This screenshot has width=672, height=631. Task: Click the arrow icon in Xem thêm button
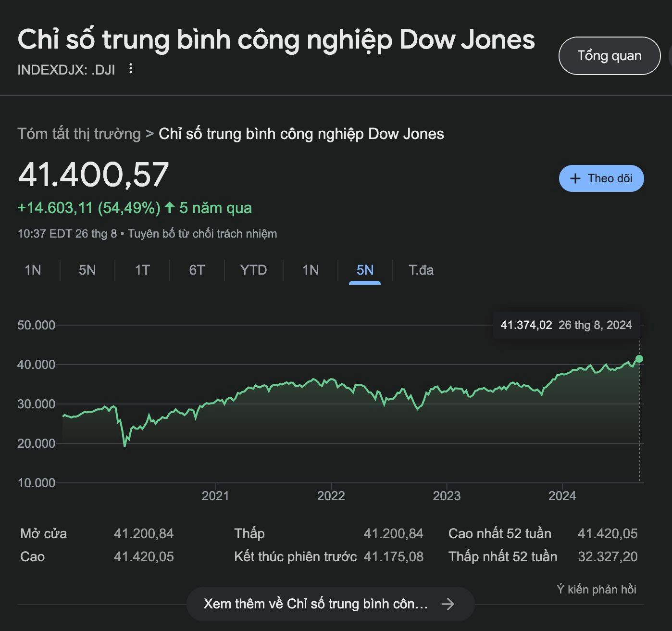tap(448, 604)
